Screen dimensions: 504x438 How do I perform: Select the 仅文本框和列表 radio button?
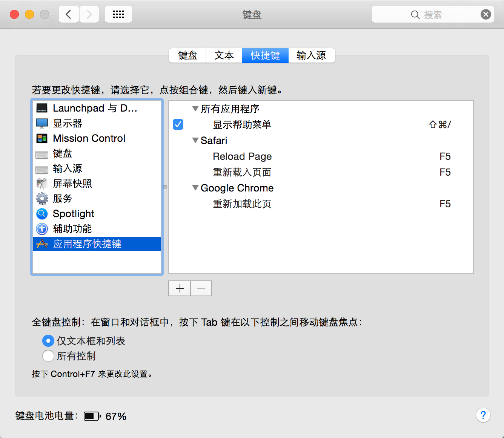click(x=48, y=341)
